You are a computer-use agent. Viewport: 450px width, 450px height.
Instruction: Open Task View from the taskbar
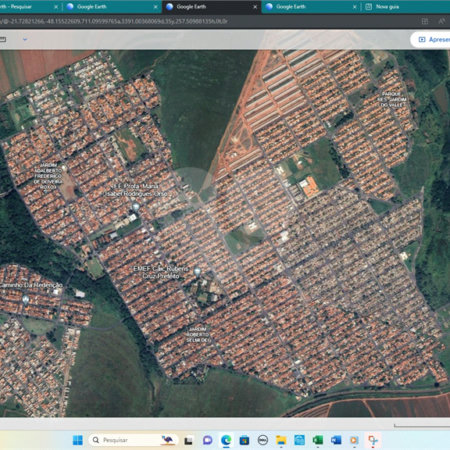click(x=188, y=440)
